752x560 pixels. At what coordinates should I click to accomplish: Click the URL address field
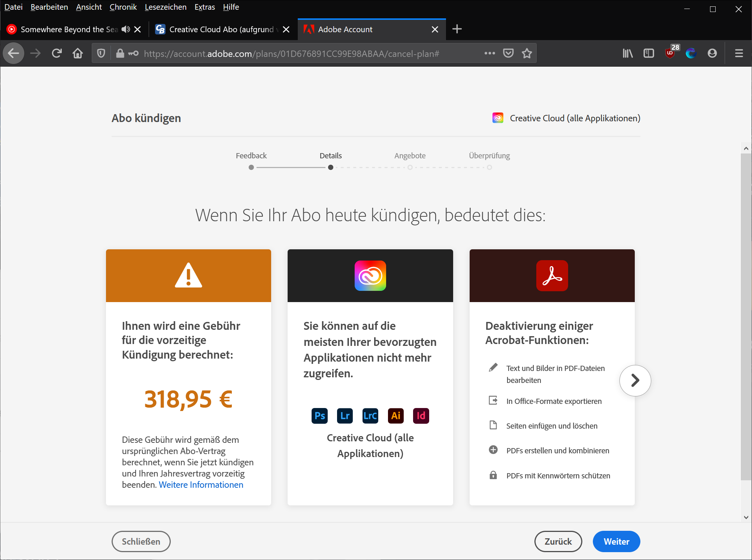point(300,54)
